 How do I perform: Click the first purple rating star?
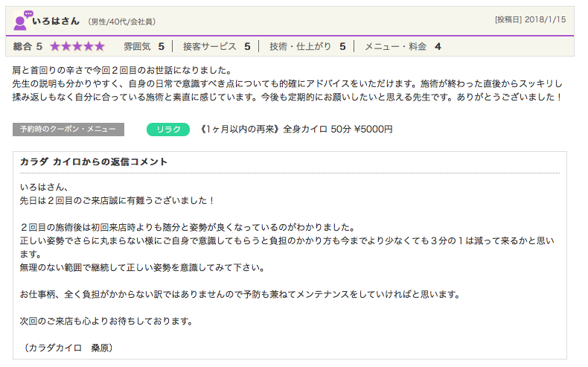point(55,46)
